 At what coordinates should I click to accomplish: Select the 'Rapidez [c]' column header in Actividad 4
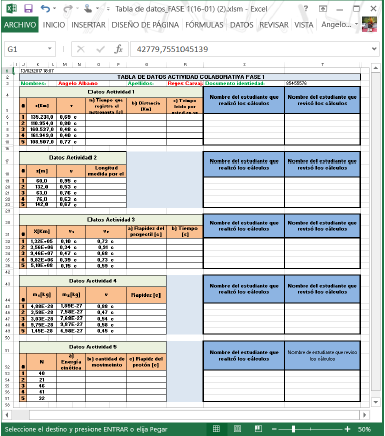coord(146,295)
